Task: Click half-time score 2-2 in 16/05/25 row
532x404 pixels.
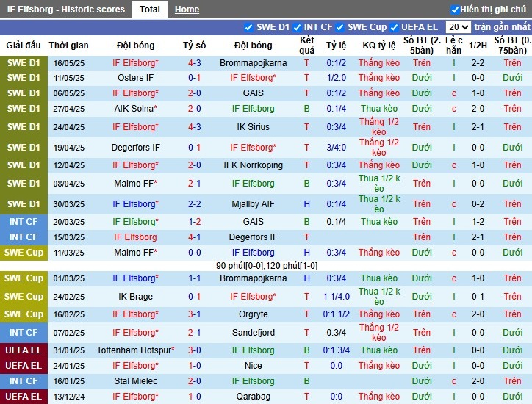Action: coord(478,63)
